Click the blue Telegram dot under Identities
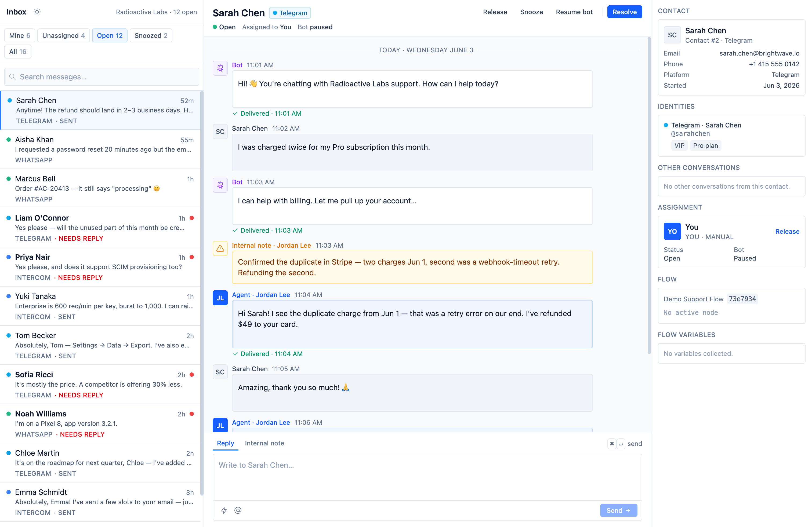Image resolution: width=812 pixels, height=527 pixels. click(666, 125)
